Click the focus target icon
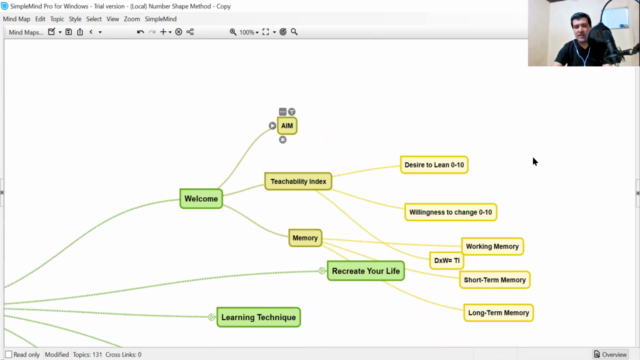640x360 pixels. click(283, 32)
